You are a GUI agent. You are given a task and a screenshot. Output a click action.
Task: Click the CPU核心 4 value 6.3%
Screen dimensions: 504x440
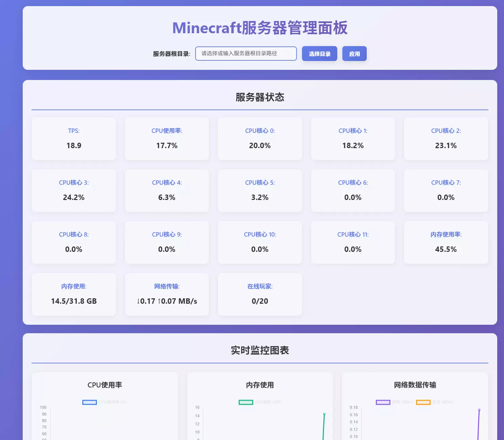coord(167,197)
